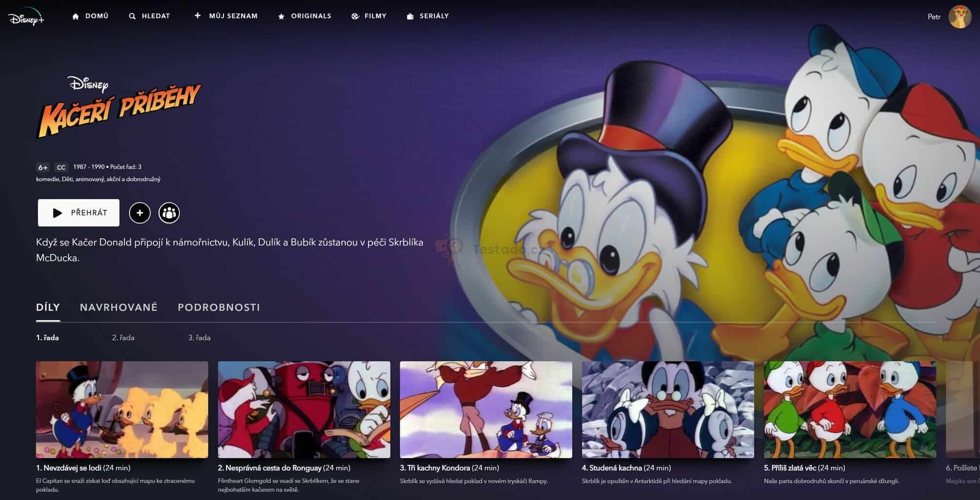
Task: Click the 6+ age rating badge
Action: pyautogui.click(x=43, y=167)
